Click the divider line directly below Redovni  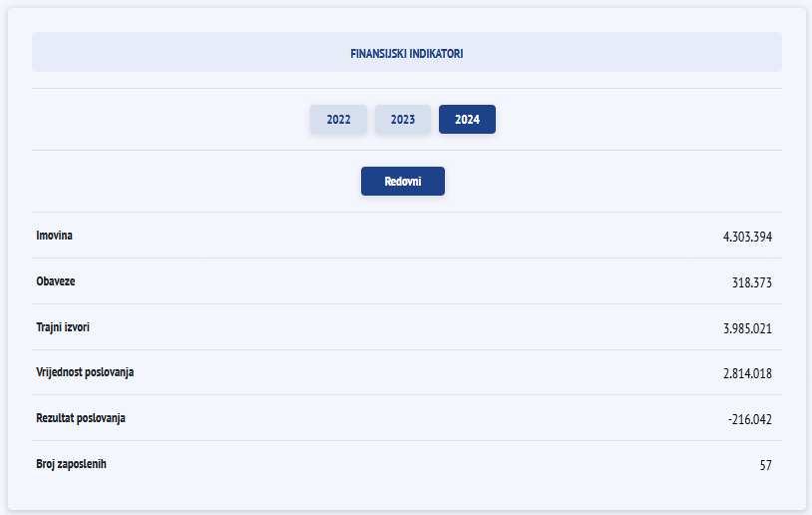click(x=406, y=212)
